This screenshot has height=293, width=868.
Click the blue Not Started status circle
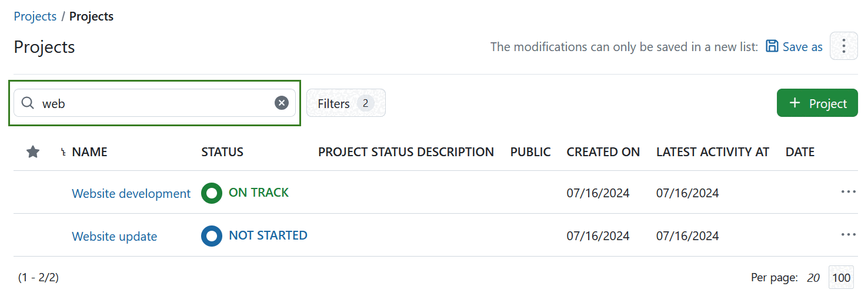click(212, 236)
